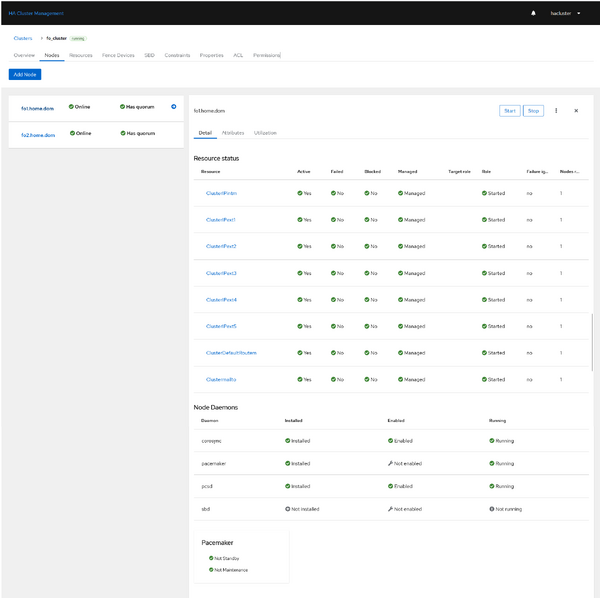Open the ClusterIPext4 resource link
600x598 pixels.
[x=221, y=300]
